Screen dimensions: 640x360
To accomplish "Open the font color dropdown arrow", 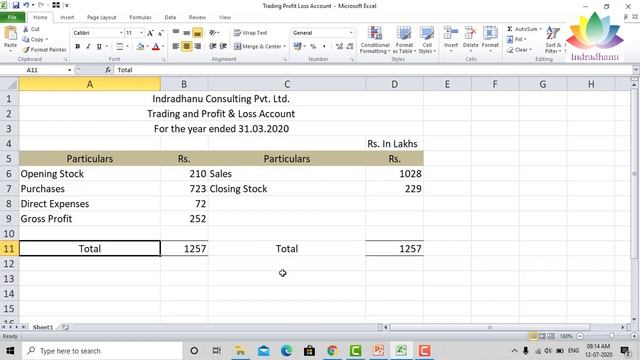I will [x=162, y=47].
